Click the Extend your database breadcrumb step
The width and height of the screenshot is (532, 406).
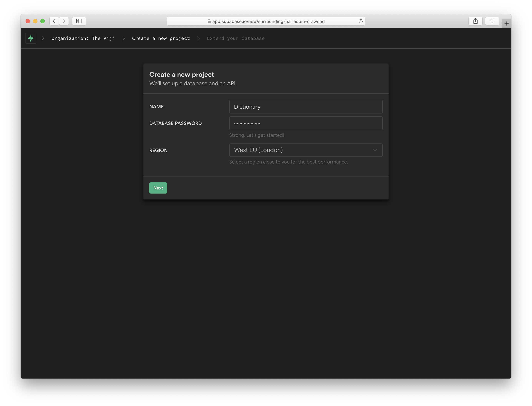[235, 38]
